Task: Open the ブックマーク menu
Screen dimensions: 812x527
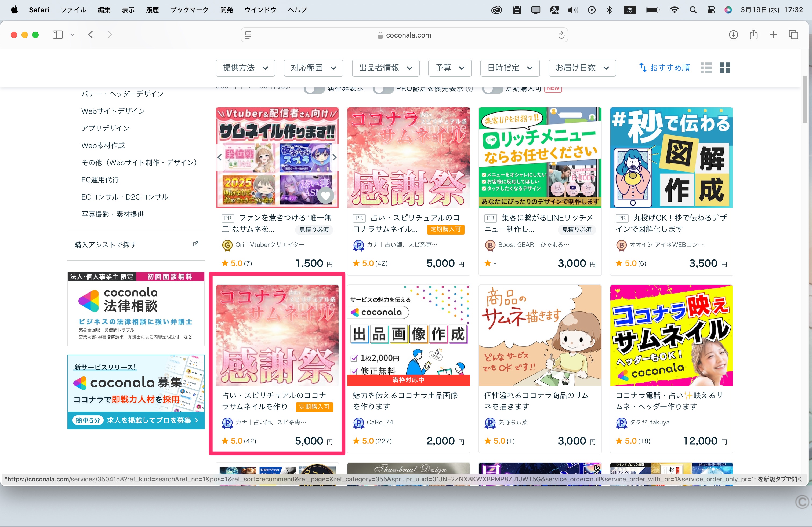Action: tap(189, 10)
